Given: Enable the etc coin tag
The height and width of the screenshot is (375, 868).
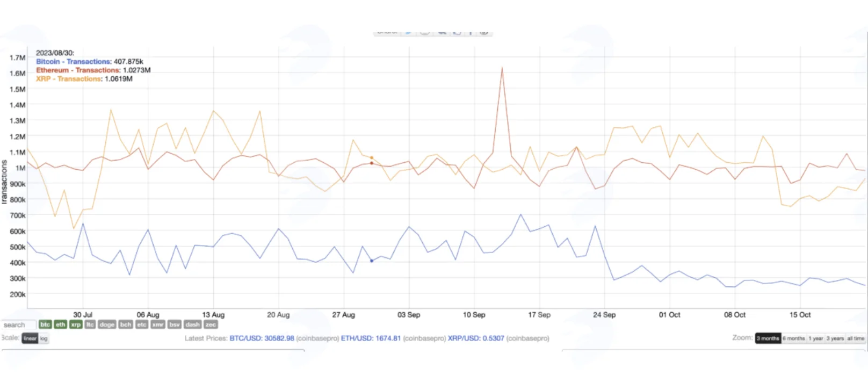Looking at the screenshot, I should point(142,324).
